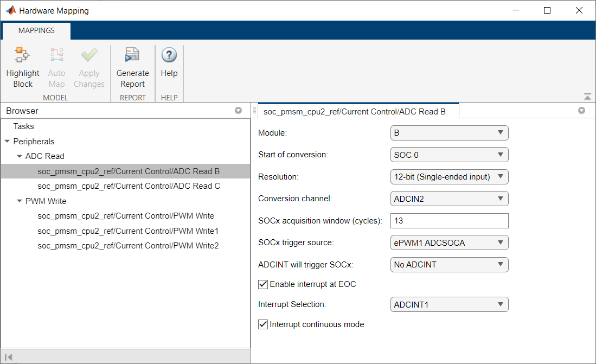Click the Highlight Block icon
This screenshot has height=364, width=596.
(23, 56)
